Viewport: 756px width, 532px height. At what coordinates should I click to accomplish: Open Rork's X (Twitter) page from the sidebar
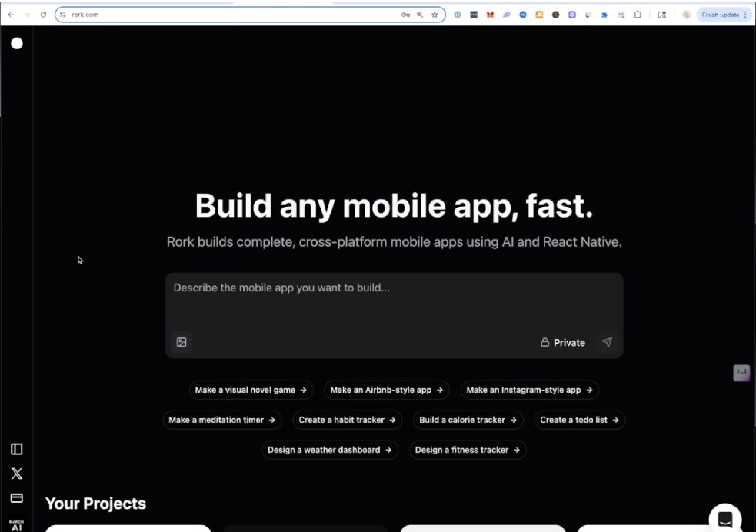click(16, 474)
